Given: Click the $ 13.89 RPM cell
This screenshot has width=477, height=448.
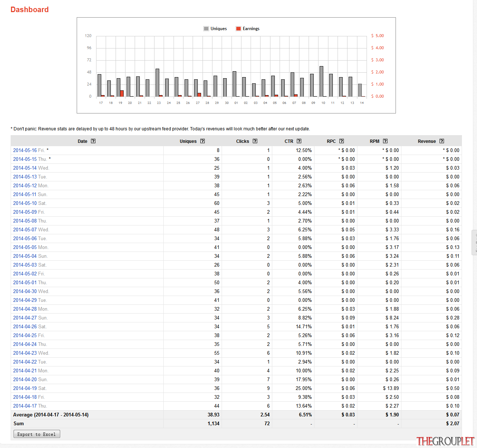Looking at the screenshot, I should pyautogui.click(x=391, y=388).
